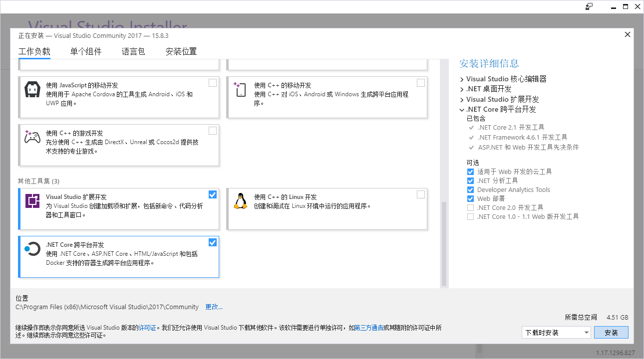Expand Visual Studio 扩展开发 details in right panel
This screenshot has height=359, width=644.
(x=462, y=99)
